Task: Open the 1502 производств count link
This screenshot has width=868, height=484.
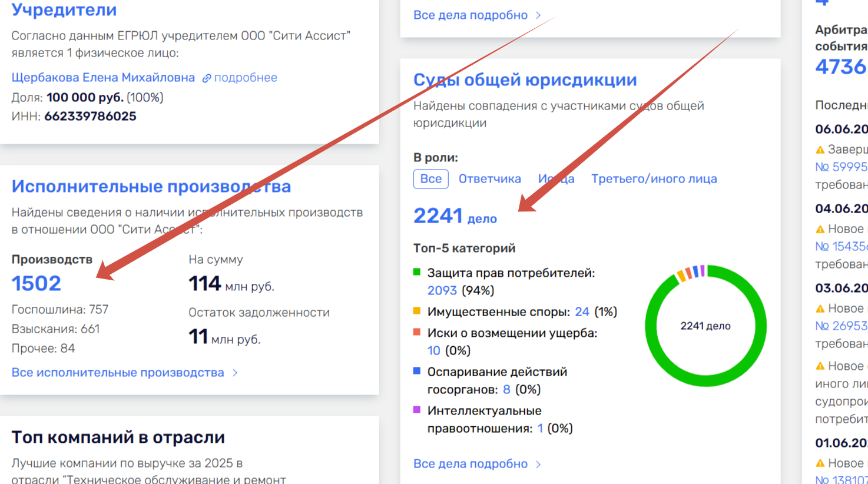Action: pos(37,284)
